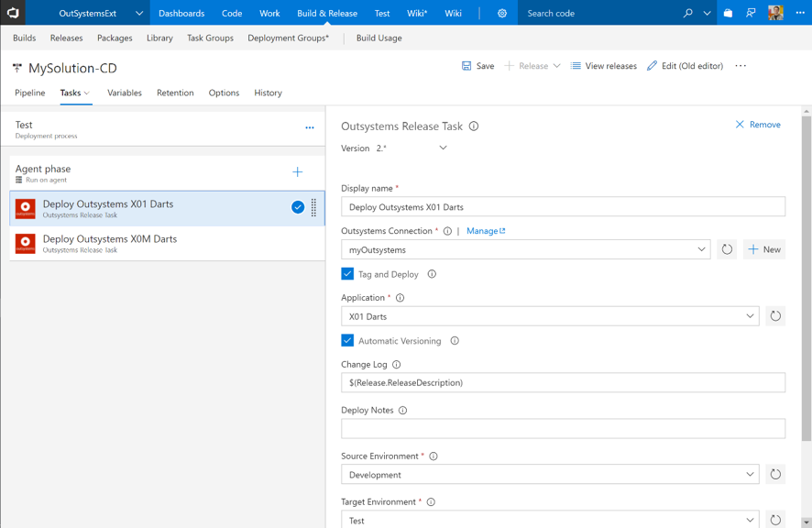This screenshot has height=528, width=812.
Task: Go to the Releases page
Action: click(x=66, y=38)
